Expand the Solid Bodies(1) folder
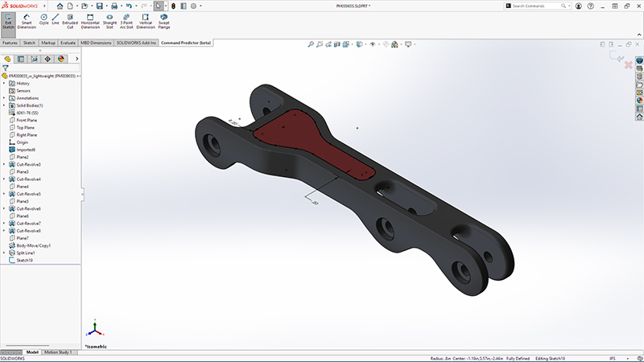The image size is (644, 362). pos(4,105)
